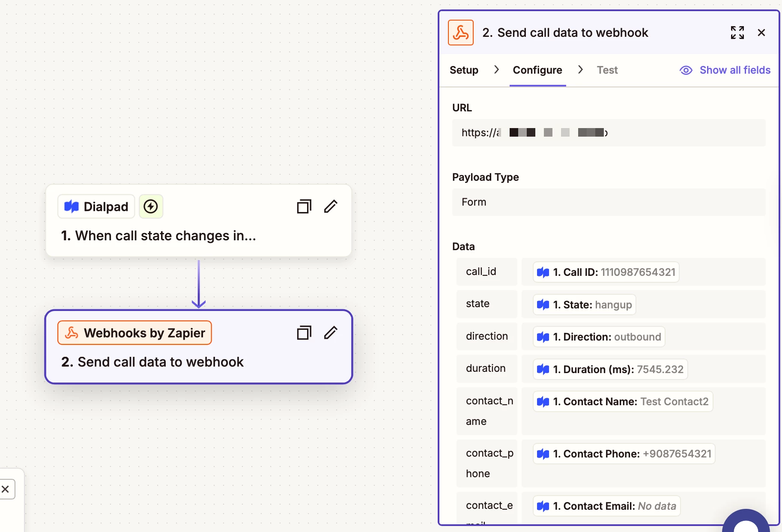The width and height of the screenshot is (782, 532).
Task: Click the Dialpad icon in State pill
Action: 543,305
